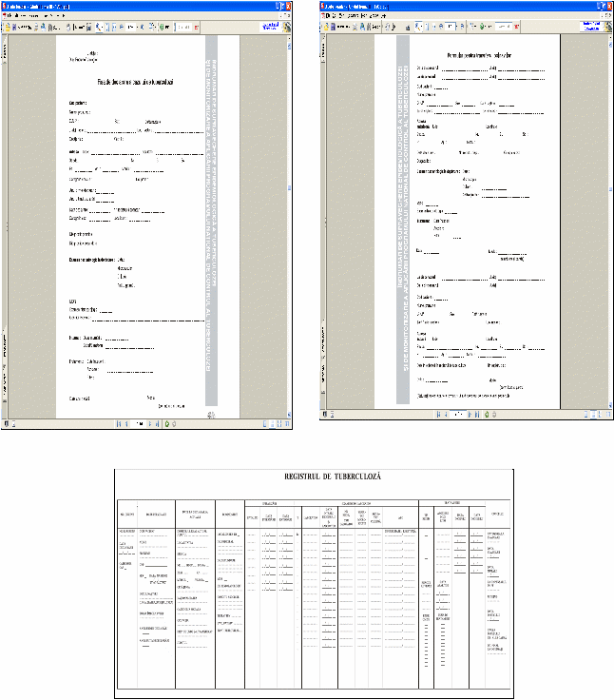Right Reader window menu bar
The width and height of the screenshot is (614, 700).
(467, 15)
